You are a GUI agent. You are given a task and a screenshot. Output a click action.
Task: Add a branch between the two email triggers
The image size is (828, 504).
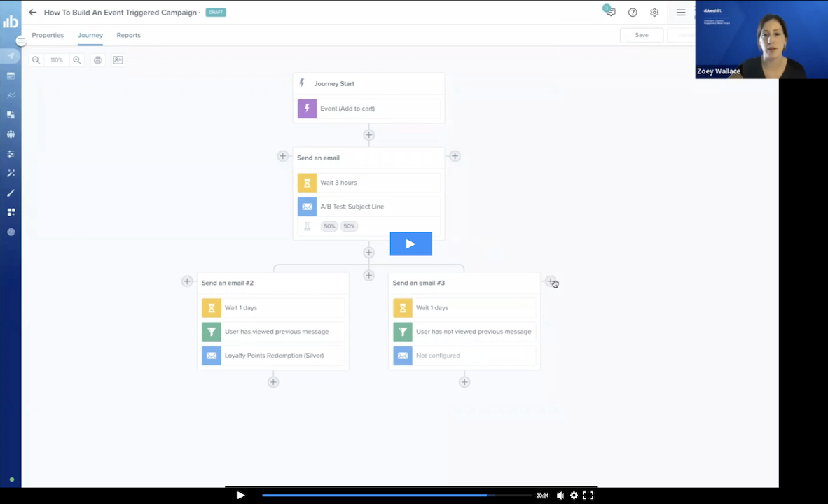pyautogui.click(x=368, y=276)
